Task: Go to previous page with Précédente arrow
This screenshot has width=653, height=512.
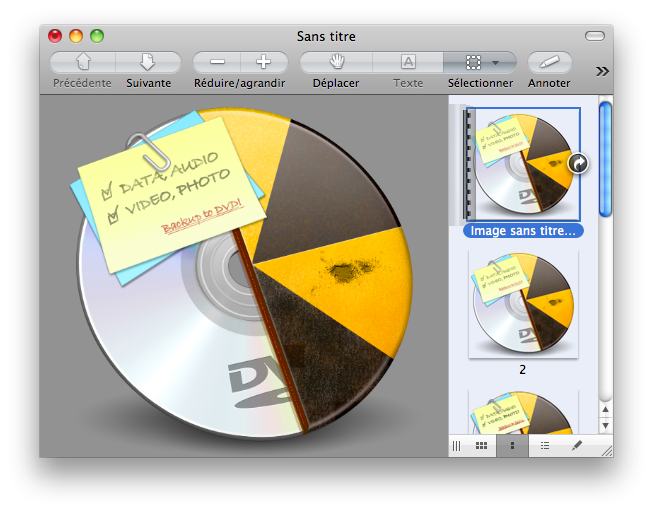Action: [x=82, y=62]
